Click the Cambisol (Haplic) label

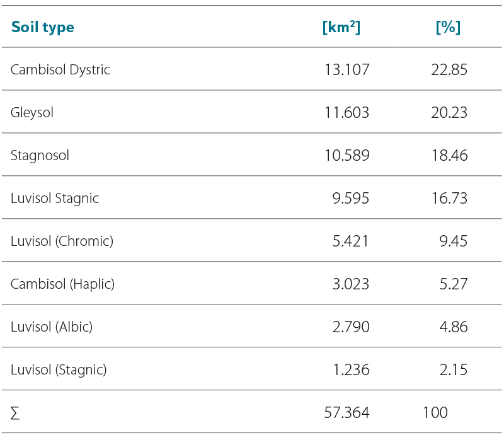(x=62, y=284)
